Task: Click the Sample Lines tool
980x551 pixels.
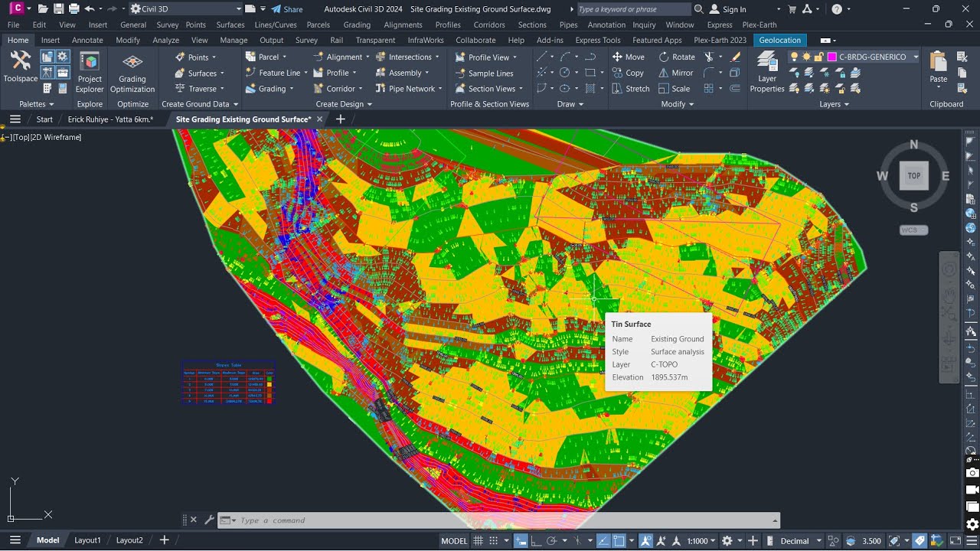Action: click(x=484, y=73)
